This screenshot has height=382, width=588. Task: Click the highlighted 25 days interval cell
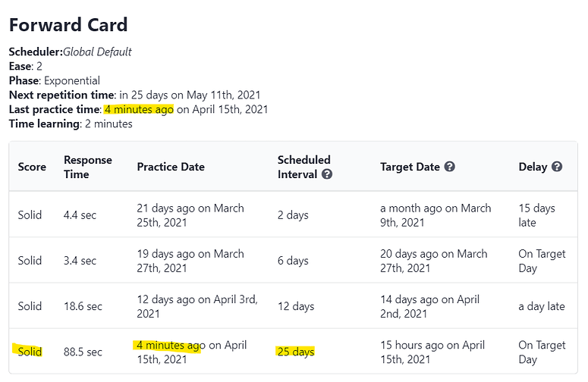tap(296, 352)
